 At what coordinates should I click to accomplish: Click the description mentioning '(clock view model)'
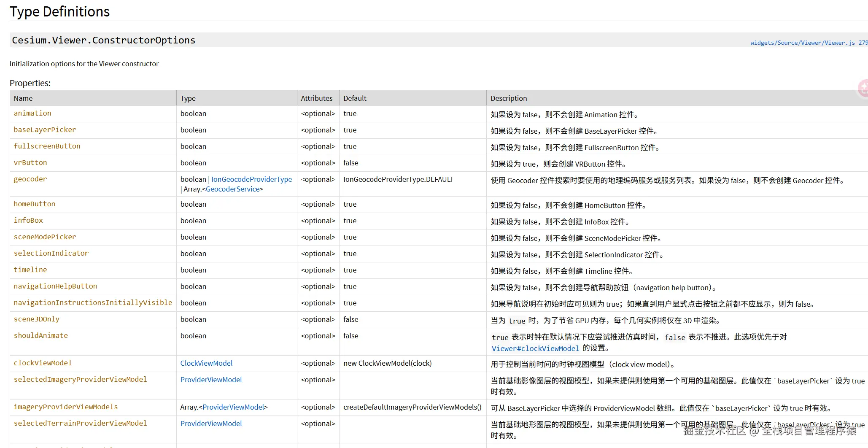point(583,364)
